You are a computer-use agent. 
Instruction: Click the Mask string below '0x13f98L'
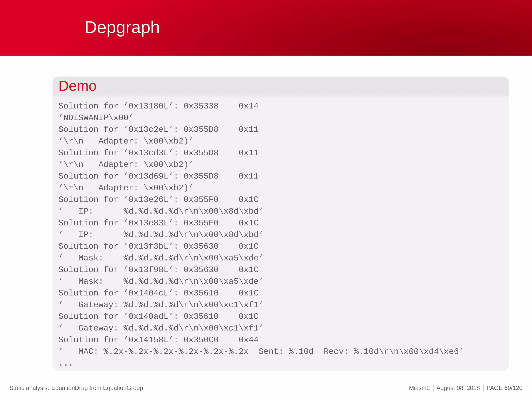click(161, 281)
